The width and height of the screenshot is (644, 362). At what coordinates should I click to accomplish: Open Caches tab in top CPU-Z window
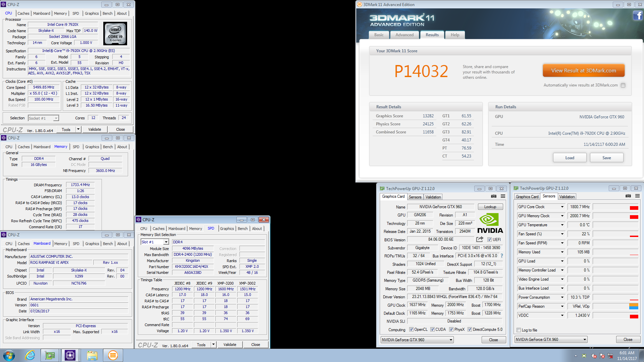[x=23, y=13]
